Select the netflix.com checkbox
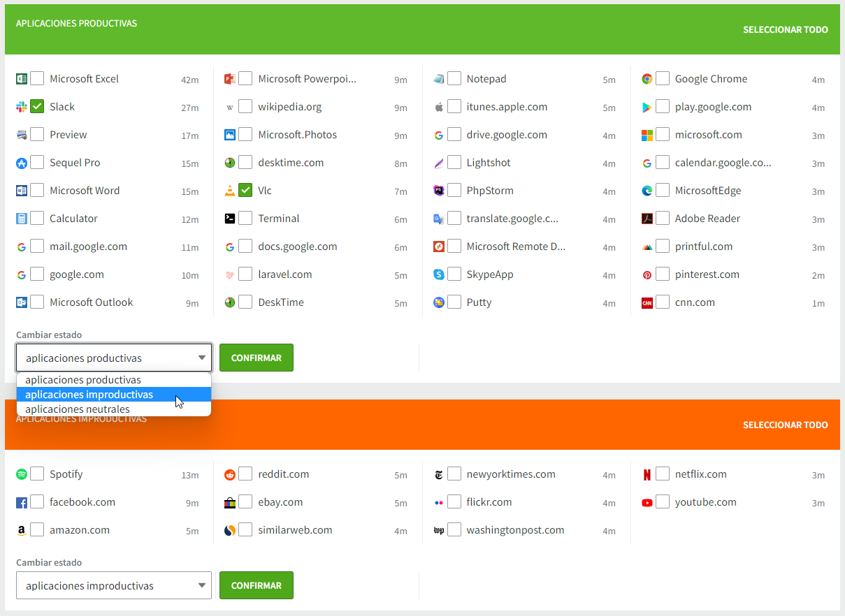Viewport: 845px width, 616px height. click(x=663, y=474)
